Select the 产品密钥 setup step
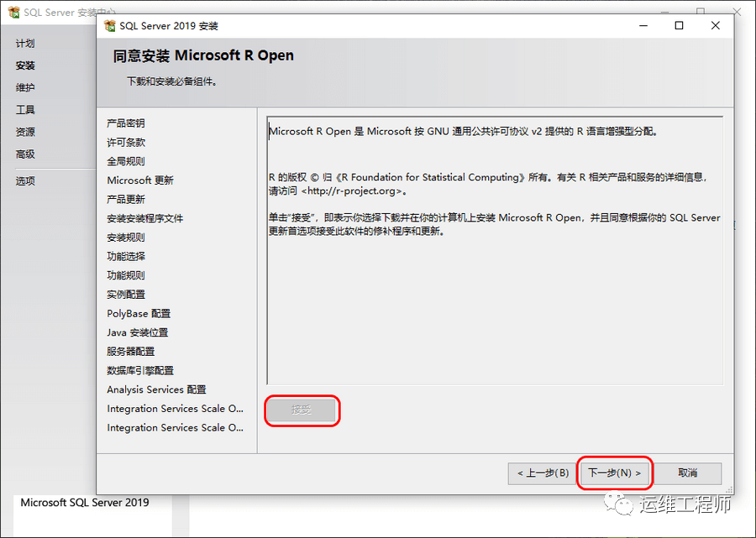 click(x=126, y=123)
